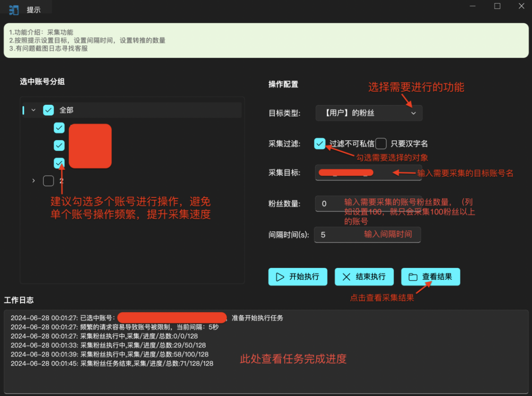Viewport: 532px width, 396px height.
Task: Minimize the window
Action: [x=473, y=6]
